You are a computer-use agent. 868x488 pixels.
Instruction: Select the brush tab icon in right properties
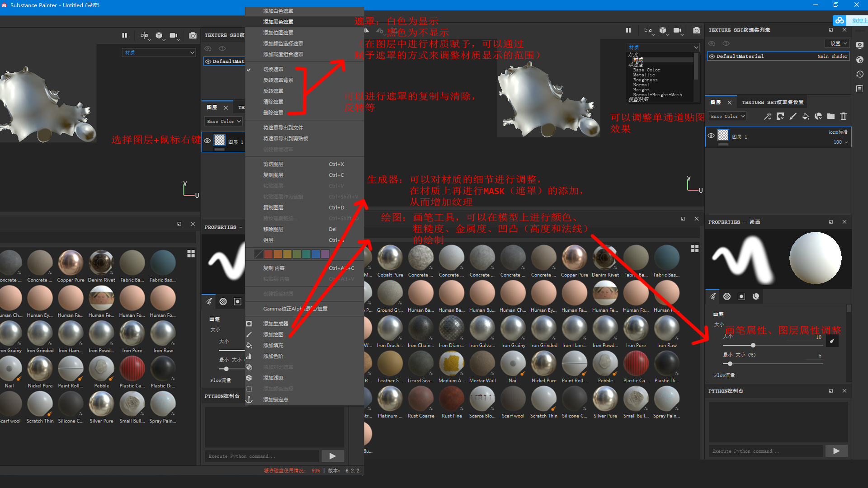tap(713, 296)
